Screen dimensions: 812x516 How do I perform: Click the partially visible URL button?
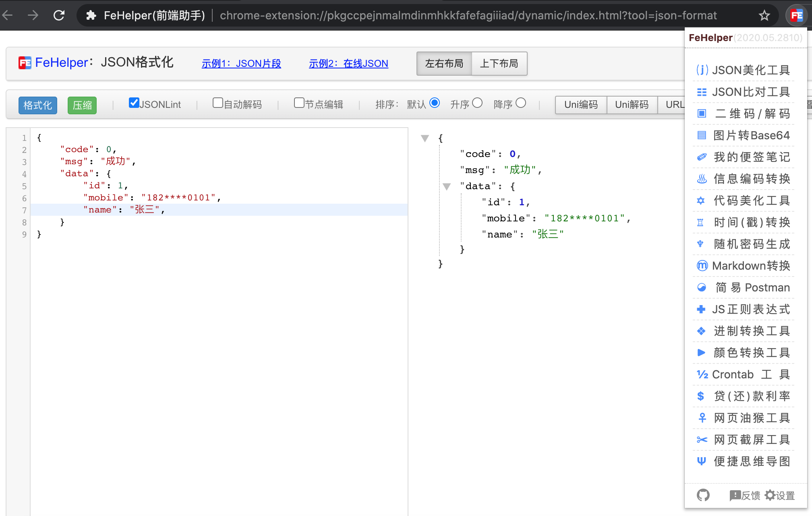coord(671,105)
